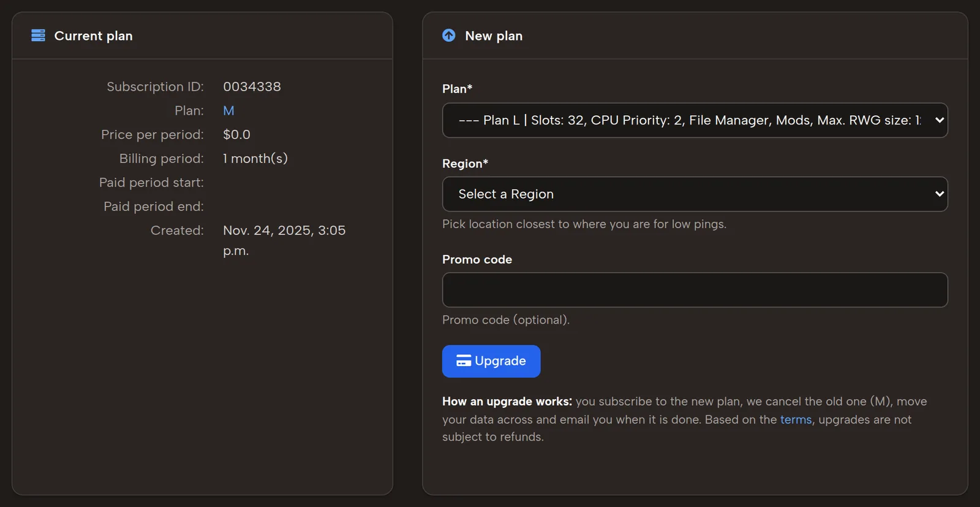Click the Billing period label

click(162, 159)
